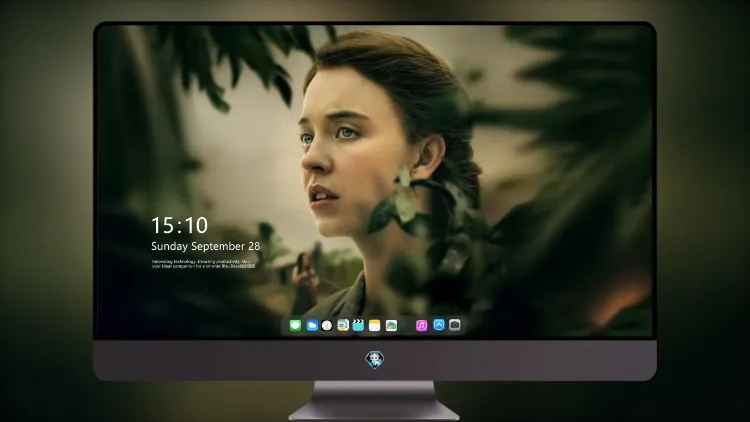This screenshot has height=422, width=750.
Task: Open the pink Music app in the dock
Action: click(x=421, y=325)
